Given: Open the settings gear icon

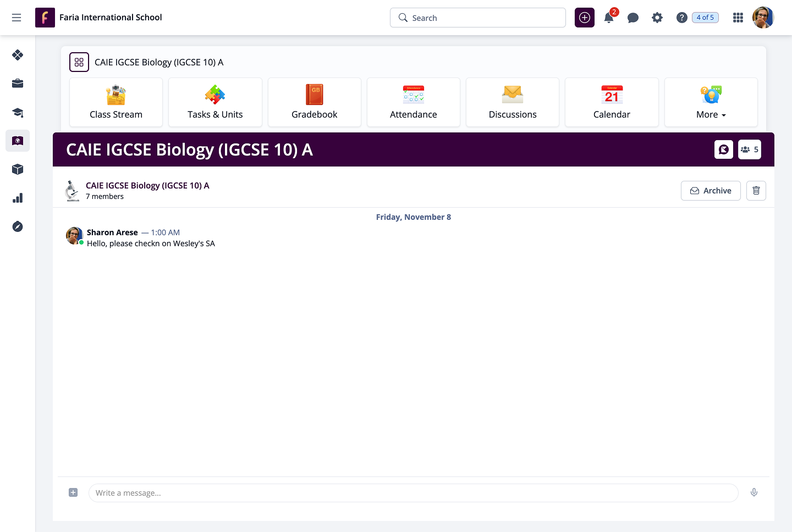Looking at the screenshot, I should pos(657,18).
